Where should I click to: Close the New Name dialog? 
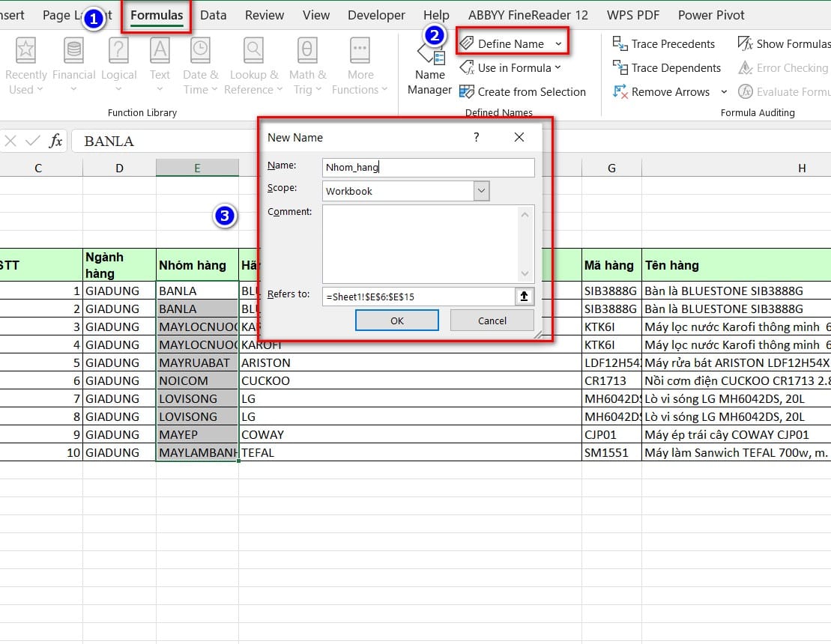[x=519, y=137]
